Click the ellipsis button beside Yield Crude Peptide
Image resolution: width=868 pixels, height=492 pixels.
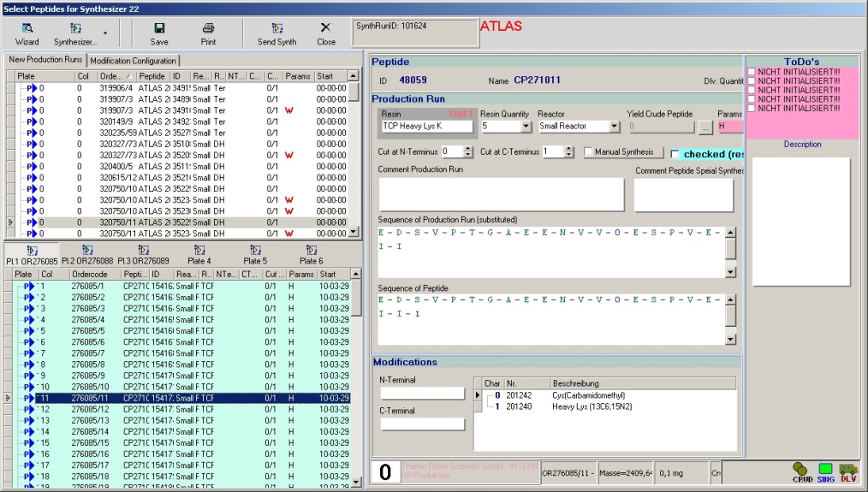coord(705,127)
